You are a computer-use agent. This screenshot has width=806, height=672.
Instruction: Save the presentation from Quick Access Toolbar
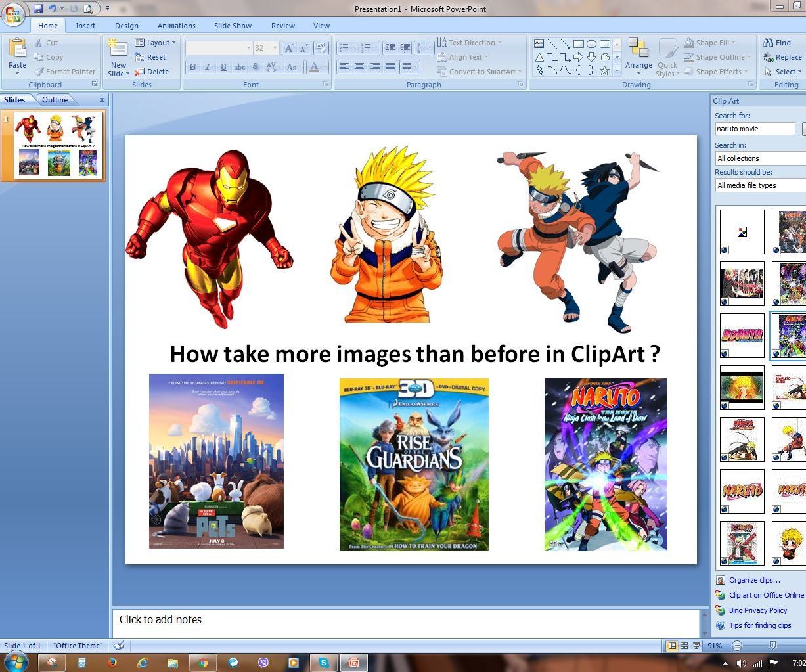38,9
